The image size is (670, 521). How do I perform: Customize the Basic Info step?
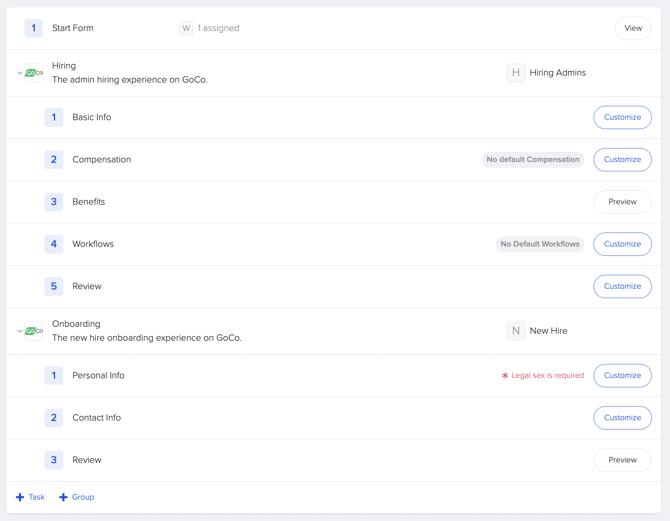pyautogui.click(x=622, y=117)
